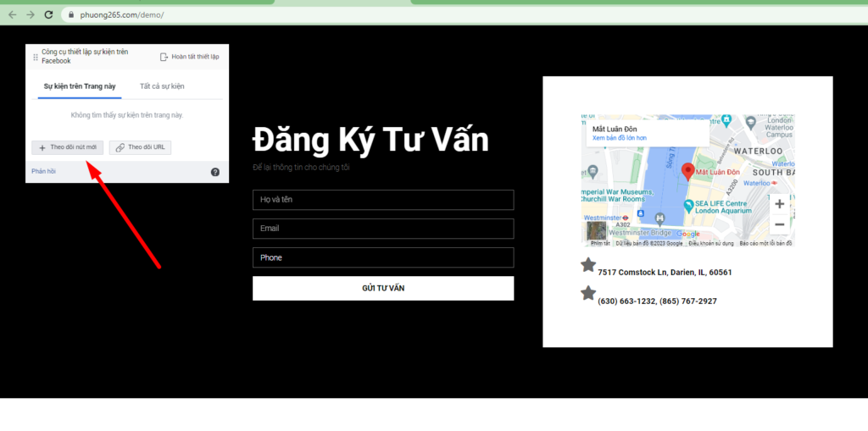
Task: Click the 'Họ và tên' input field
Action: pos(383,200)
